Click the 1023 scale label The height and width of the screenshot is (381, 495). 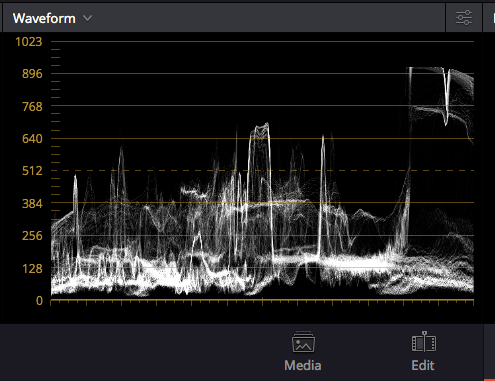(29, 42)
